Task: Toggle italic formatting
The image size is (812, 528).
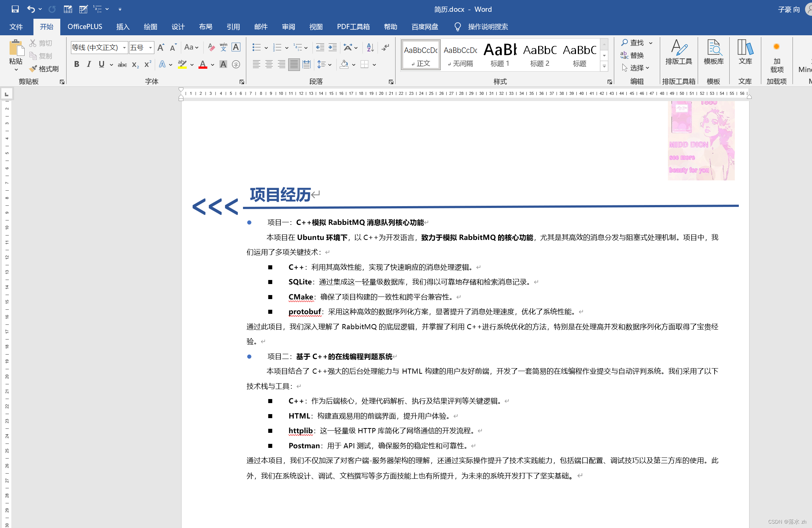Action: coord(89,65)
